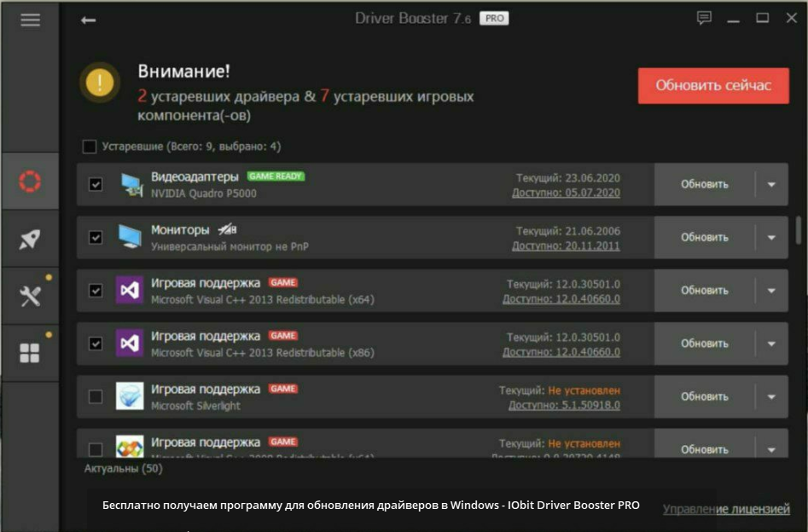Expand dropdown arrow for Visual C++ (x86)
808x532 pixels.
[x=771, y=344]
